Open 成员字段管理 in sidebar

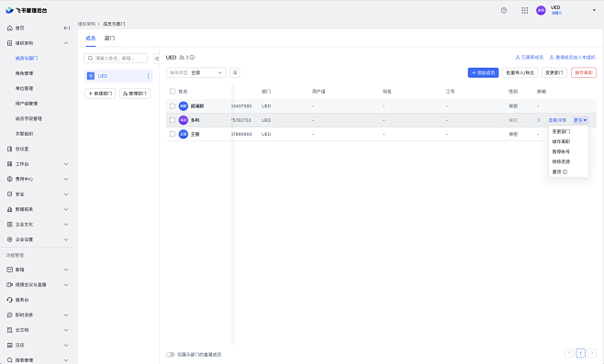point(28,118)
